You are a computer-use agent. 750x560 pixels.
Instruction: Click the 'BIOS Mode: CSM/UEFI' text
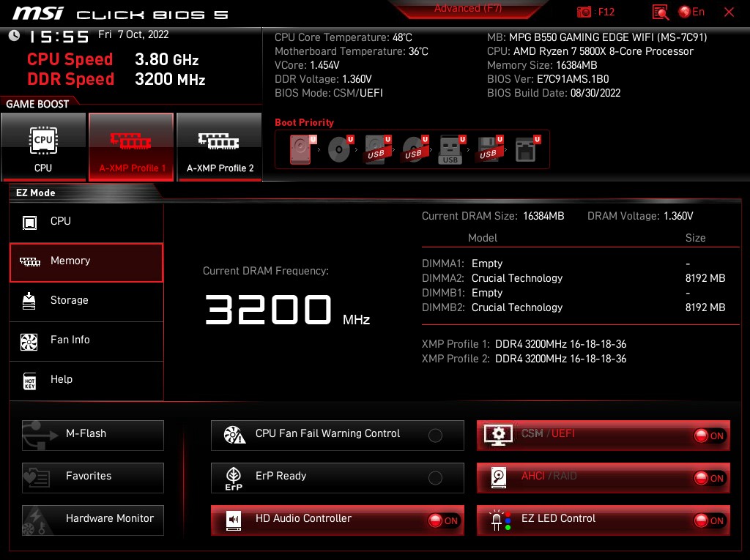pos(329,93)
